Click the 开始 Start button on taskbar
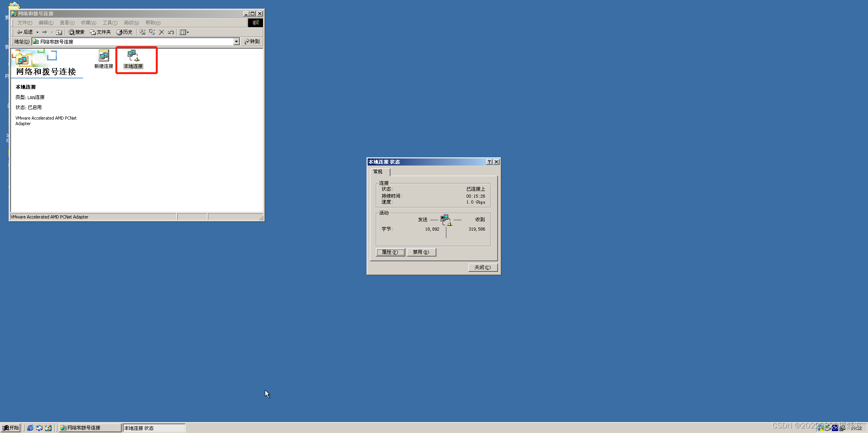Screen dimensions: 868x433 11,428
